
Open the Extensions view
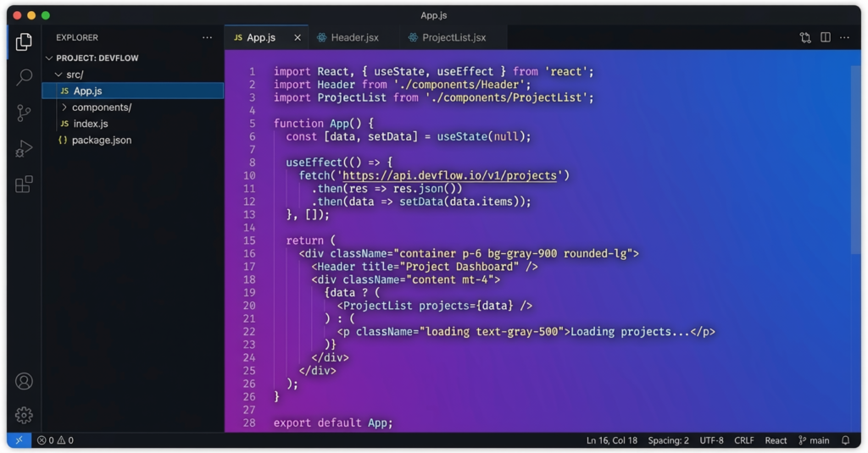[24, 185]
